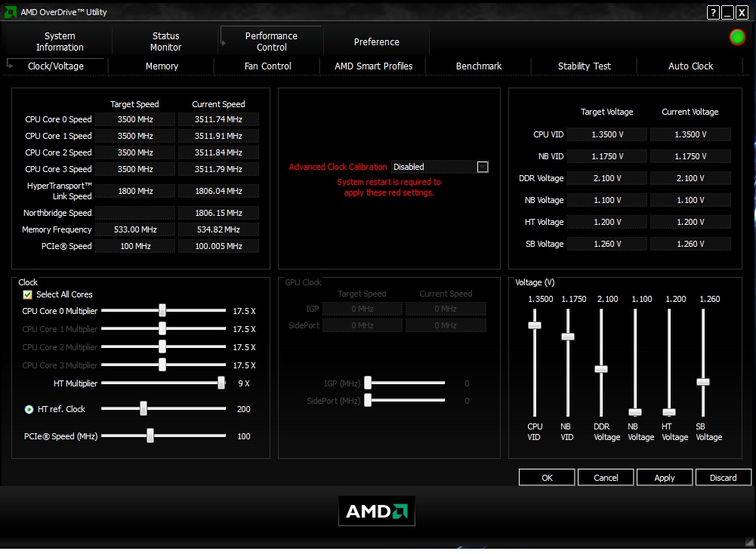Click the HT Voltage slider handle
Viewport: 756px width, 554px height.
669,412
